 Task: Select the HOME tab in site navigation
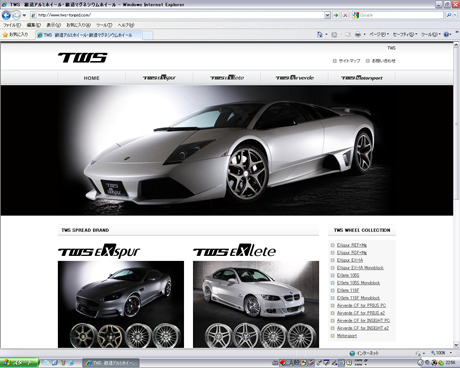tap(91, 78)
